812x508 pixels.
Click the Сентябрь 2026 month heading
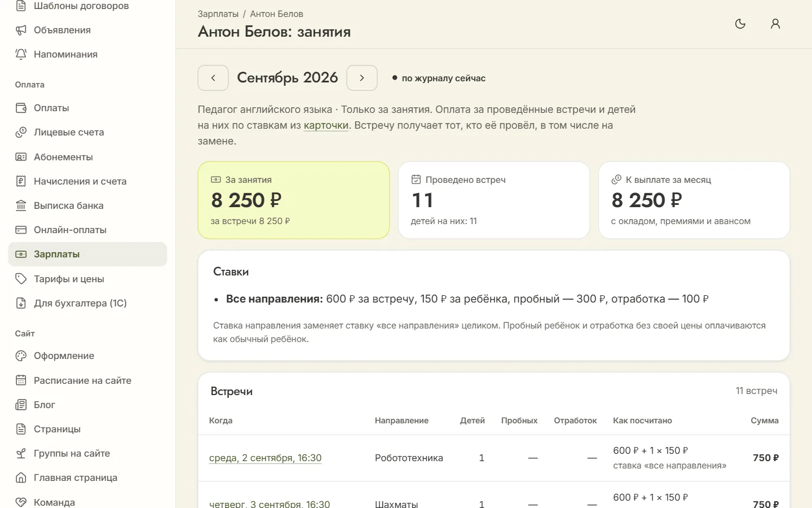(x=288, y=78)
